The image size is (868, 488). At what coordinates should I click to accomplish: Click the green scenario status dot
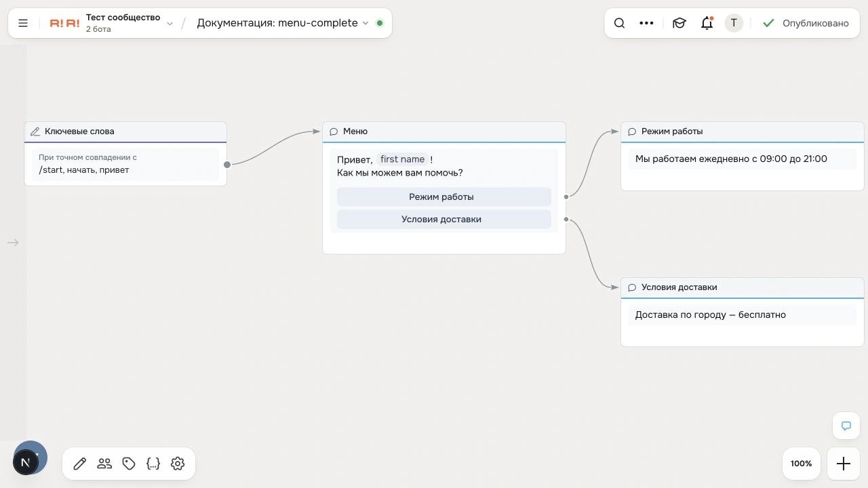tap(380, 23)
